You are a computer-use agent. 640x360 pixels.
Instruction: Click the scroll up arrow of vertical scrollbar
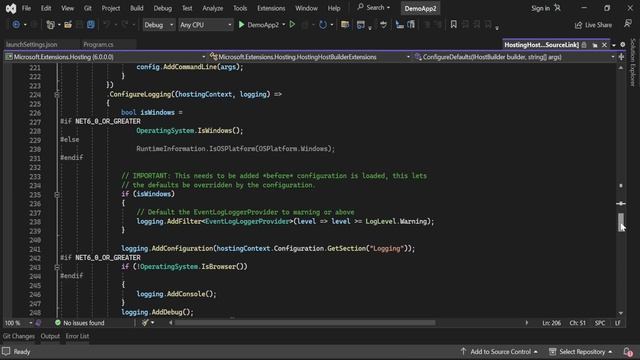coord(621,68)
